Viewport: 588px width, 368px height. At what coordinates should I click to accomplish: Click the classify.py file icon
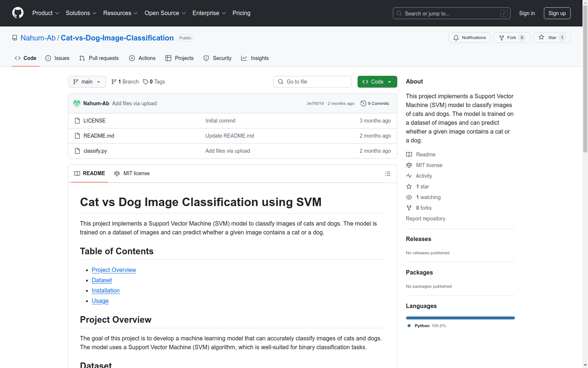(77, 151)
